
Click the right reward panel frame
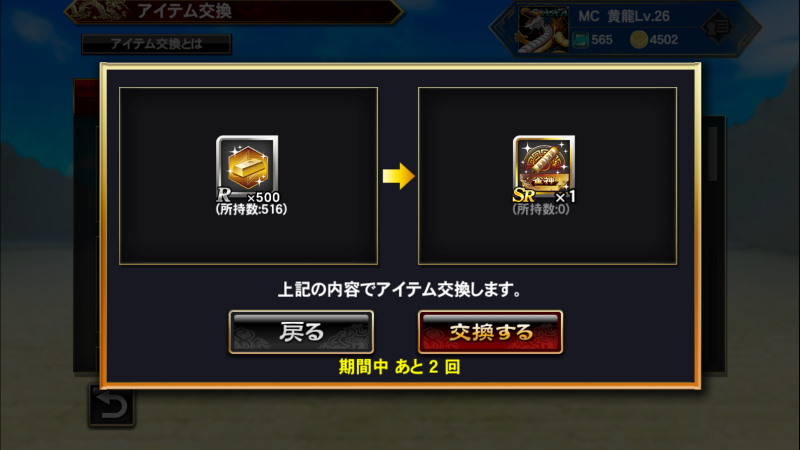click(x=547, y=176)
